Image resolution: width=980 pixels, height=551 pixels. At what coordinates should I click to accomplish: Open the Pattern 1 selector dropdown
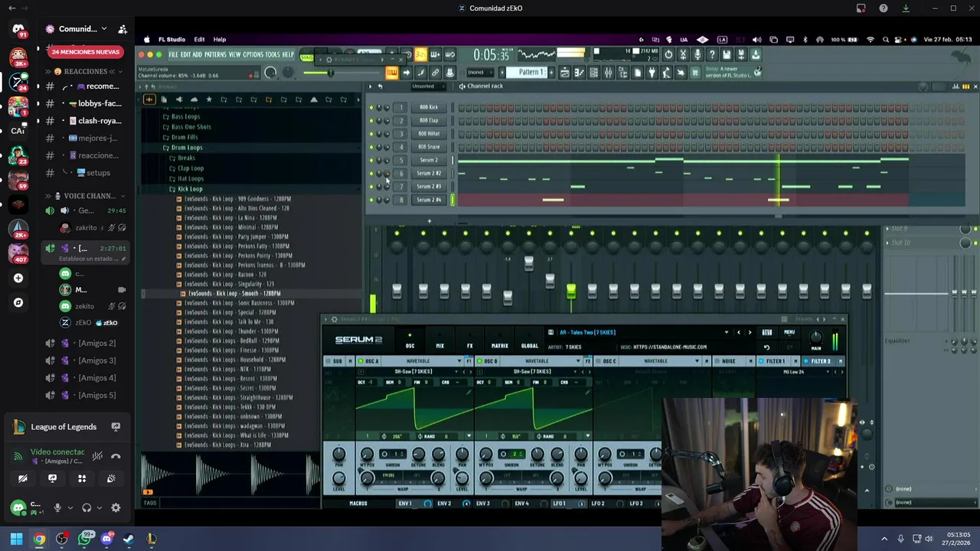pyautogui.click(x=531, y=73)
